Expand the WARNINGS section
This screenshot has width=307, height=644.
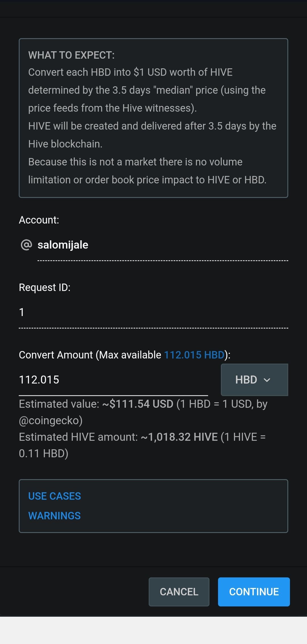pos(55,516)
